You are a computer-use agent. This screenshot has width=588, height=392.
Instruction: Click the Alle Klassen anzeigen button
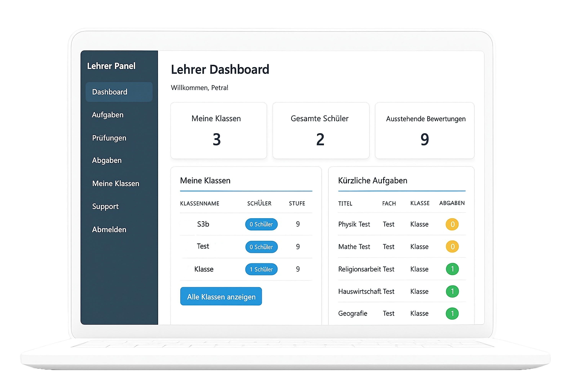tap(221, 296)
